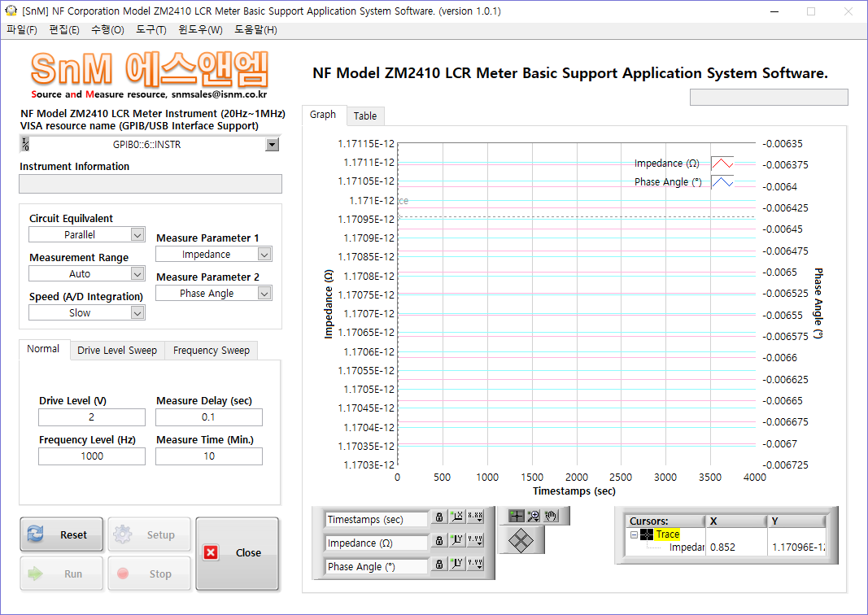Click the Run button label
Viewport: 868px width, 615px height.
coord(73,574)
